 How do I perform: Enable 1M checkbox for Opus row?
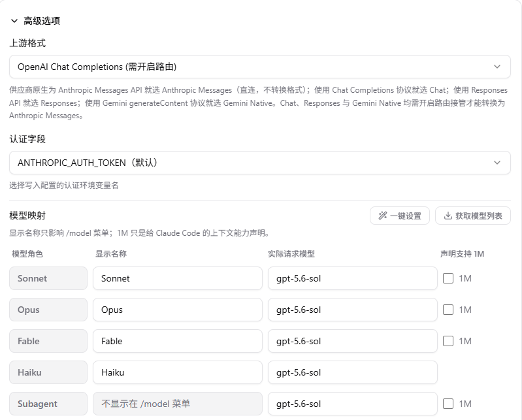(x=448, y=310)
